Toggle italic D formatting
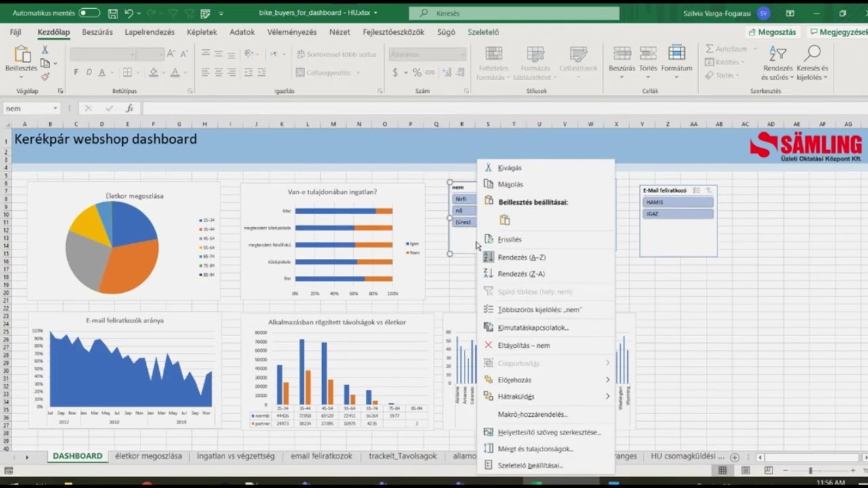The width and height of the screenshot is (868, 488). click(x=89, y=73)
